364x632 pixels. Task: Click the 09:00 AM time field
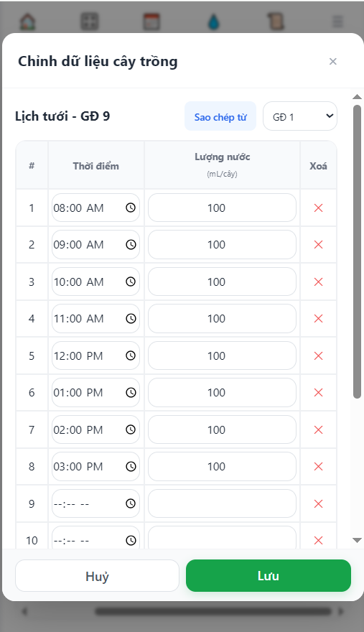[x=95, y=245]
